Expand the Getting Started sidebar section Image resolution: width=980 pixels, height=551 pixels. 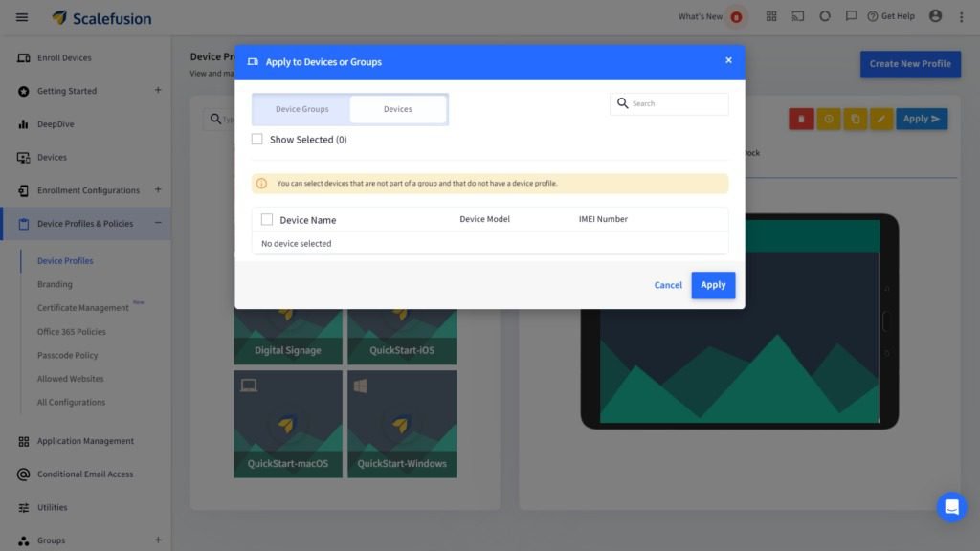click(x=158, y=91)
